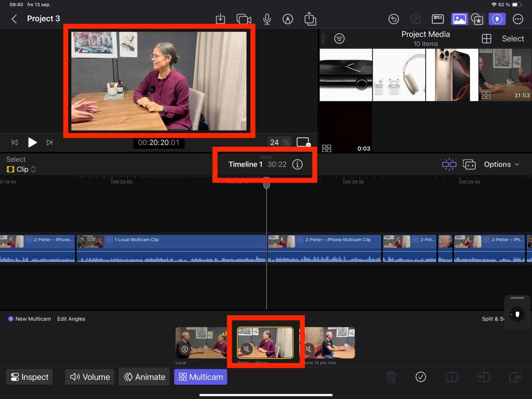This screenshot has width=532, height=399.
Task: Delete selected clip with trash icon
Action: pyautogui.click(x=391, y=377)
